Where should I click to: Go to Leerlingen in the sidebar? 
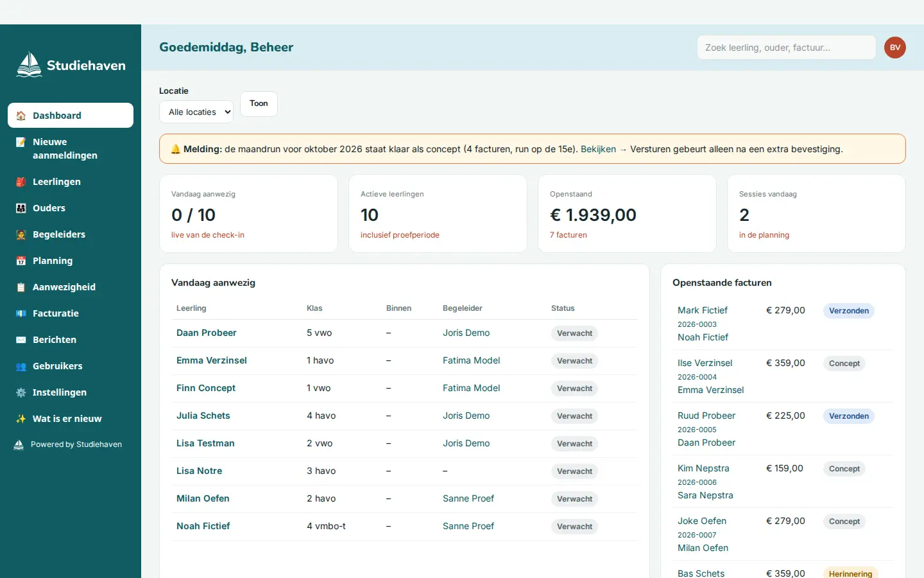click(71, 182)
